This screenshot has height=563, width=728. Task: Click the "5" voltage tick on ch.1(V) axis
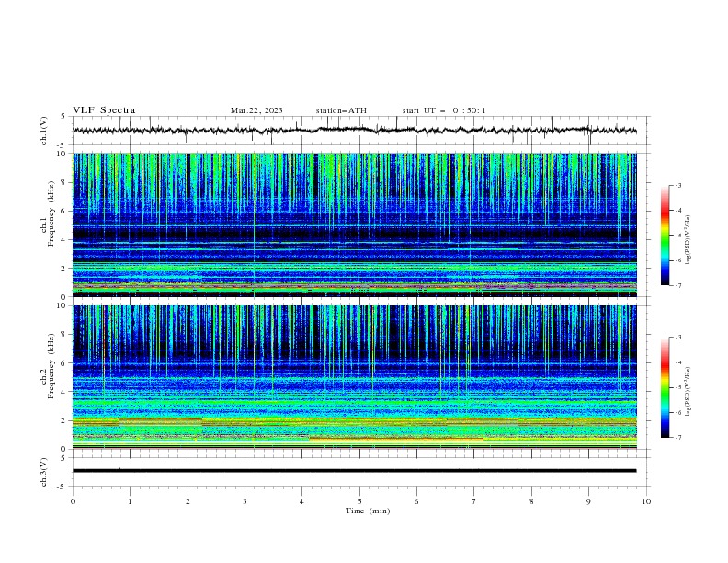coord(63,116)
